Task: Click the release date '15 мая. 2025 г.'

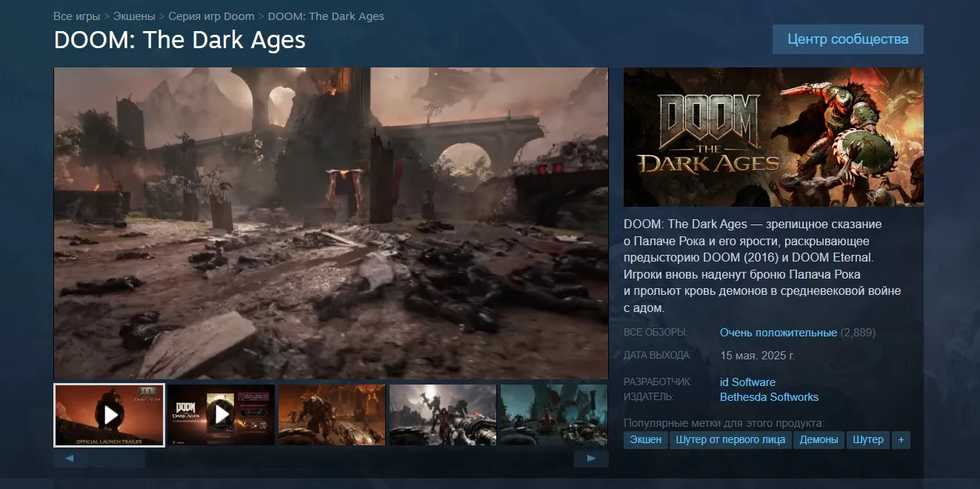Action: 757,356
